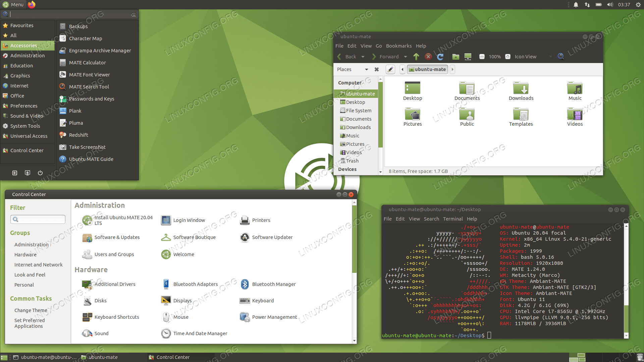Click the Control Center filter field
This screenshot has width=644, height=362.
click(38, 220)
